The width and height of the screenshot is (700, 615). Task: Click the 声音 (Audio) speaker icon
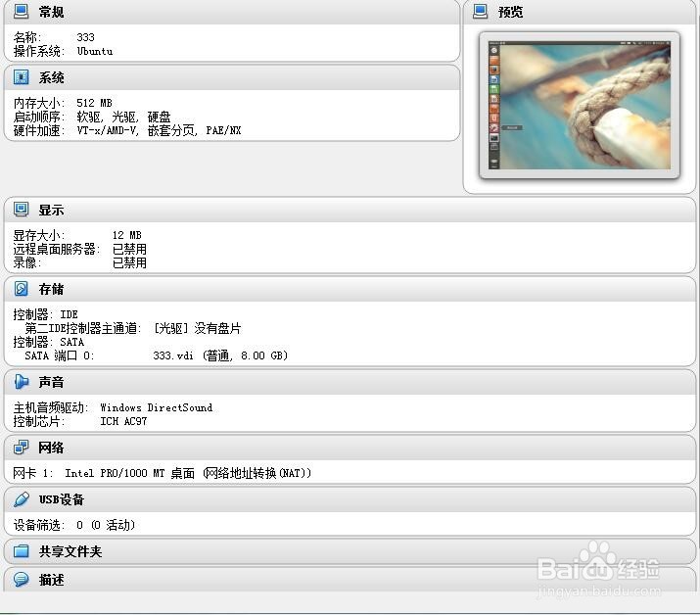point(21,381)
